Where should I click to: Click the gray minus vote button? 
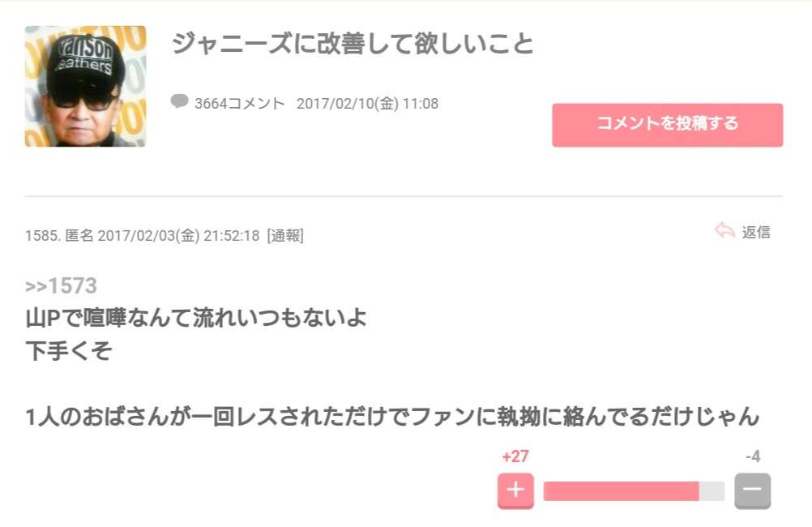pyautogui.click(x=753, y=491)
